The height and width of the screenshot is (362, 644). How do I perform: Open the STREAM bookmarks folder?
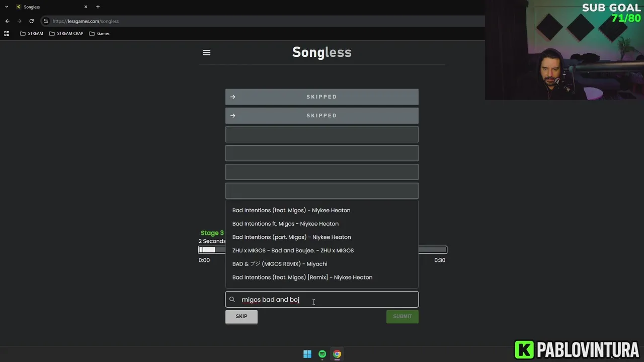point(32,33)
